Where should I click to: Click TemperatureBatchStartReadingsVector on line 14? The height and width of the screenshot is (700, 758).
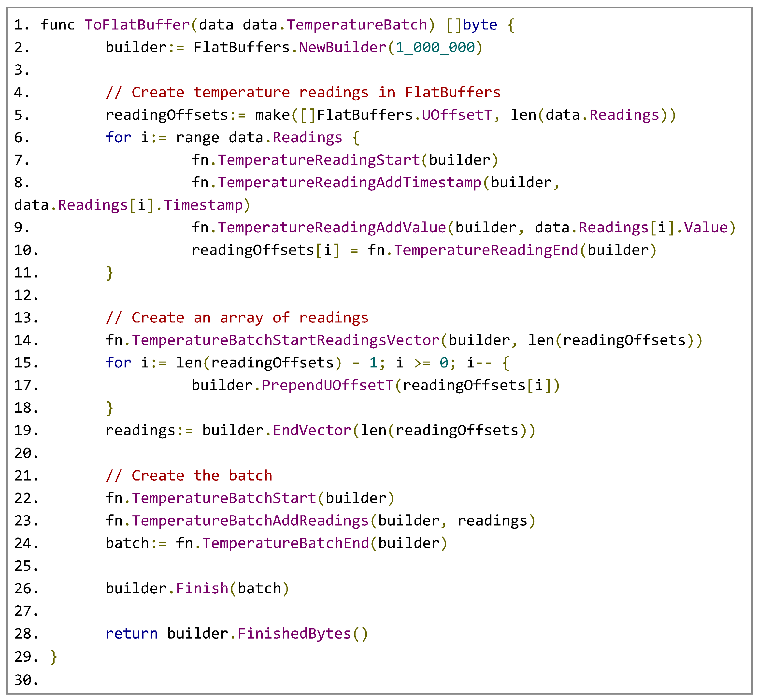point(286,340)
